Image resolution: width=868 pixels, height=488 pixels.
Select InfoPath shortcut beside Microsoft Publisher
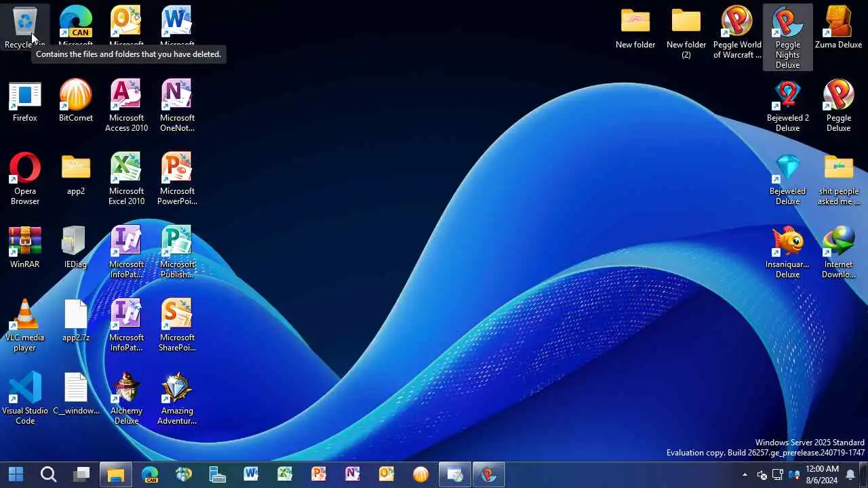pos(126,252)
